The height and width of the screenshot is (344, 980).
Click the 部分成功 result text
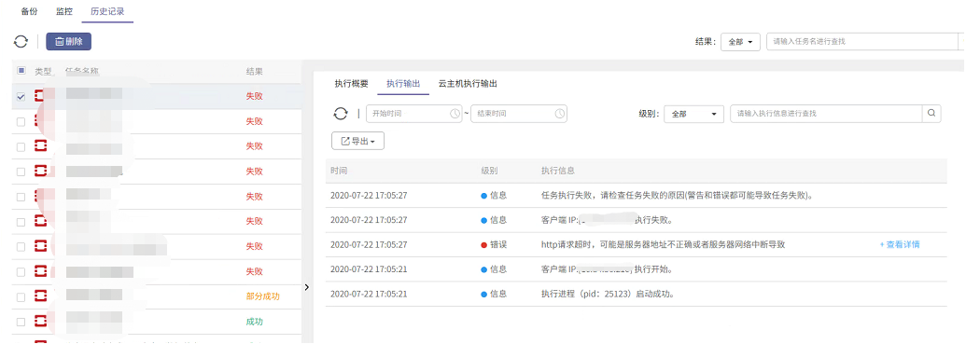(263, 296)
